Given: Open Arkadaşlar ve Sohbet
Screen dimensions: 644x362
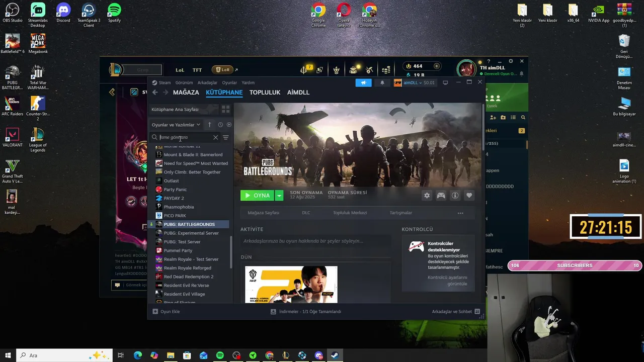Looking at the screenshot, I should [x=456, y=312].
